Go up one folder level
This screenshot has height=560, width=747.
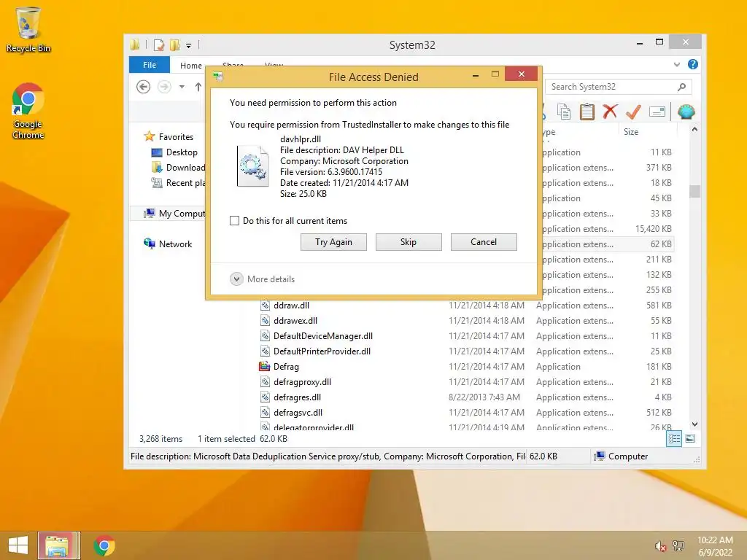(x=198, y=87)
